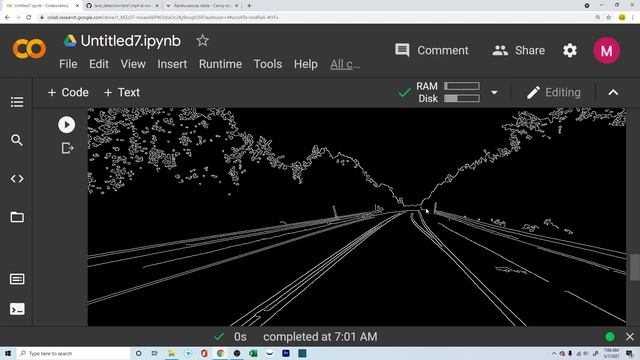Image resolution: width=640 pixels, height=360 pixels.
Task: Click the Windows taskbar search box
Action: (73, 353)
